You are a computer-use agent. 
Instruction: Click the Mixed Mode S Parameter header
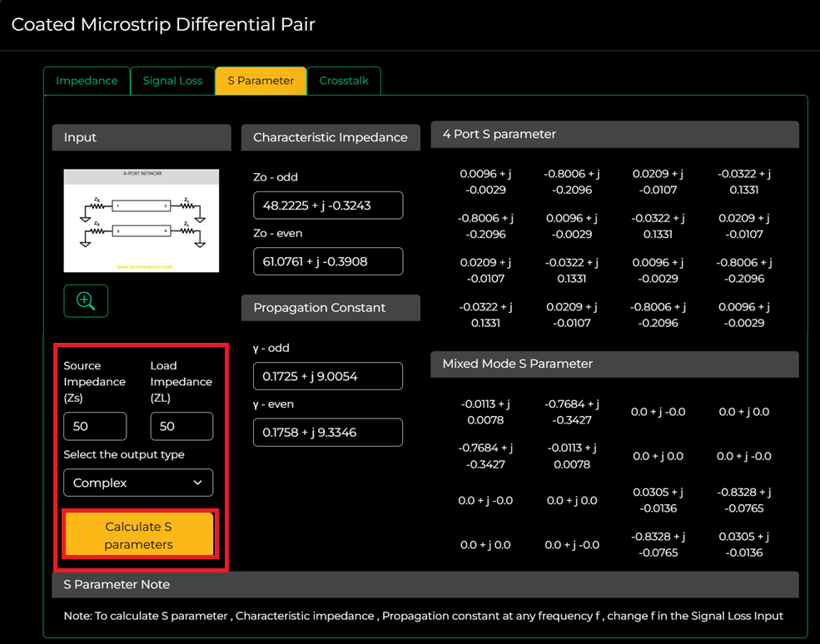pos(615,364)
